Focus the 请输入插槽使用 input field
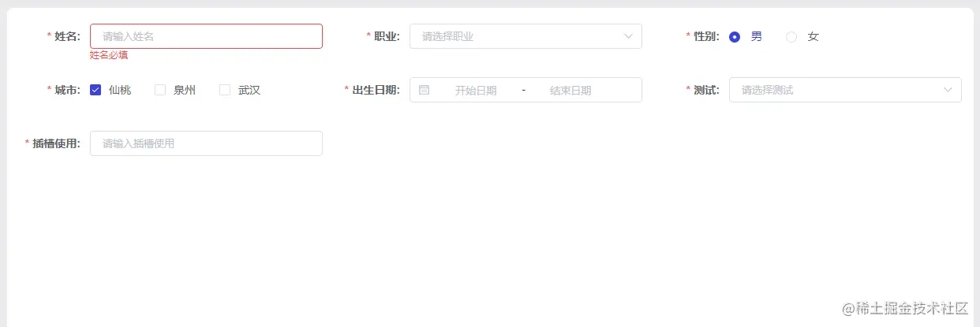Image resolution: width=980 pixels, height=327 pixels. click(206, 143)
